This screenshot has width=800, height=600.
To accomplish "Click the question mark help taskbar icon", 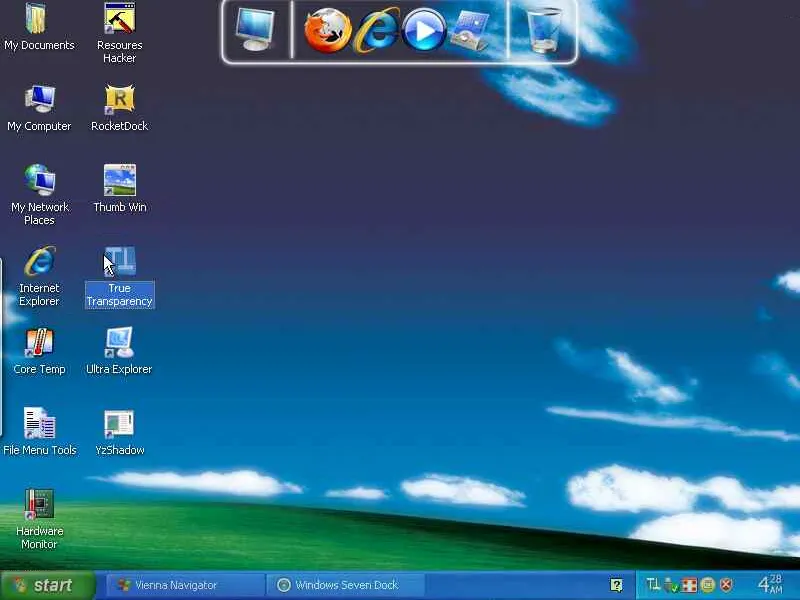I will click(x=616, y=585).
